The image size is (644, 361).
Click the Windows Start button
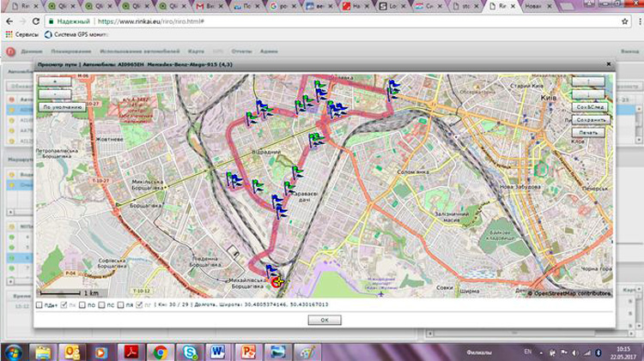pos(14,351)
